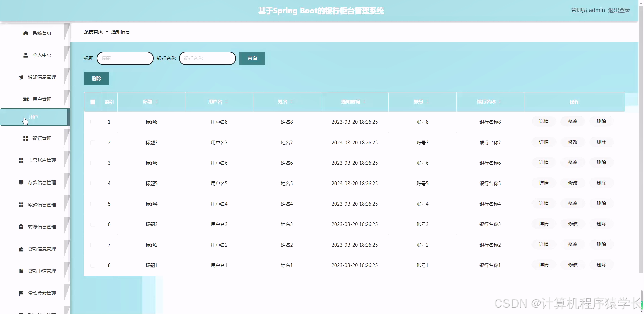
Task: Click 退出登录 to log out
Action: pyautogui.click(x=619, y=10)
